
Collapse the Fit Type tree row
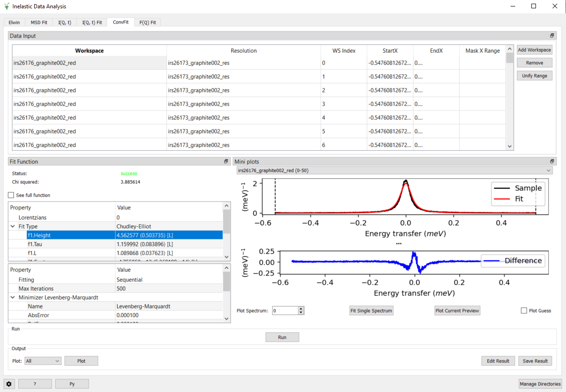(12, 227)
